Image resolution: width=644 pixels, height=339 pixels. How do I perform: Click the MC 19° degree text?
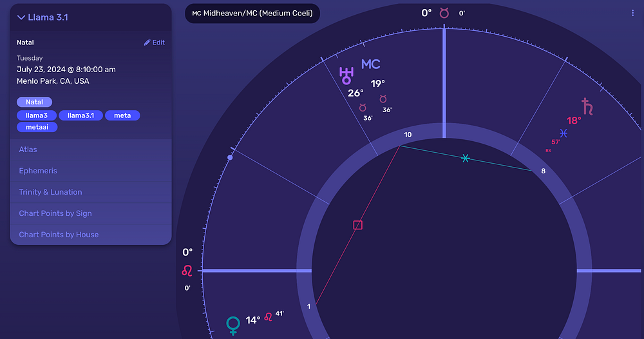click(377, 84)
